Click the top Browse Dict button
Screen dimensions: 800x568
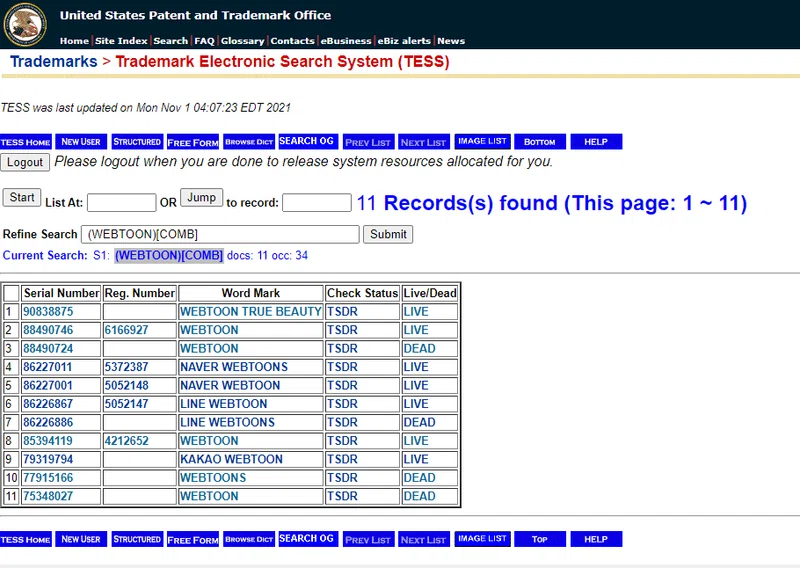pos(249,142)
